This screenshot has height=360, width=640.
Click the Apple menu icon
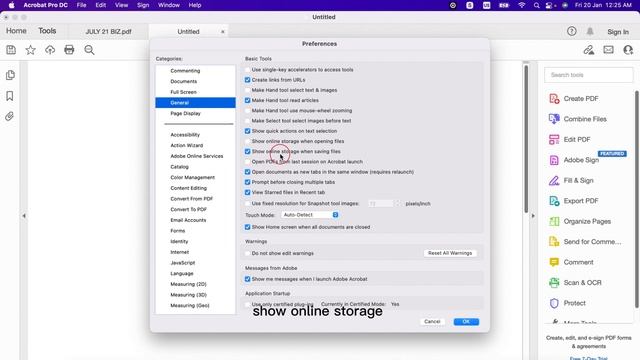point(11,5)
